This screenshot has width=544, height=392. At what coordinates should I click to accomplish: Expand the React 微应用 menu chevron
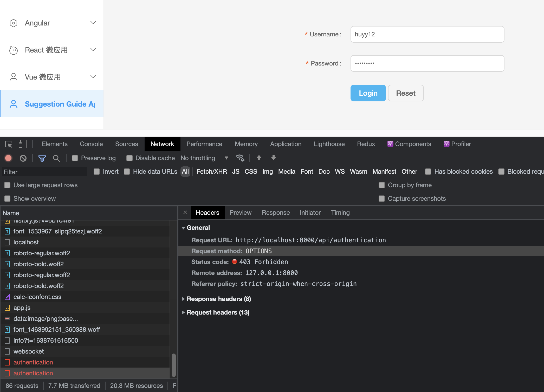click(93, 50)
